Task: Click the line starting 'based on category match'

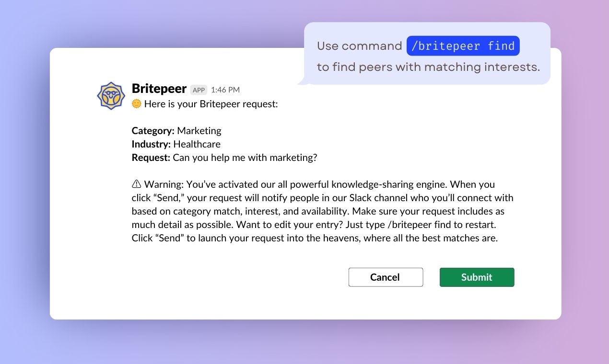Action: point(318,211)
